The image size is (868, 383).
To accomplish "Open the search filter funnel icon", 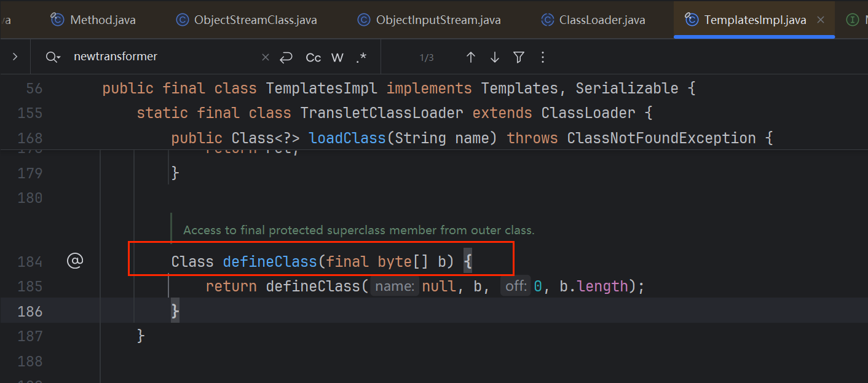I will coord(519,57).
